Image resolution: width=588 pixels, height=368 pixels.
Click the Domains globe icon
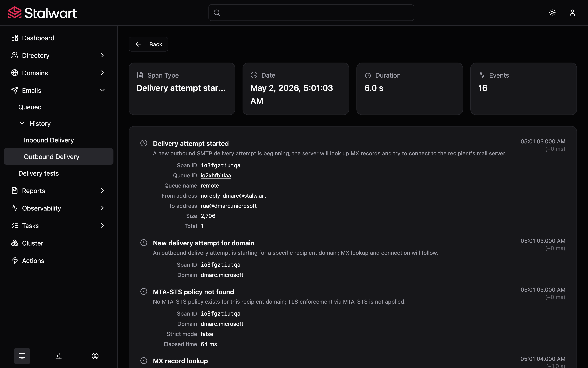15,73
